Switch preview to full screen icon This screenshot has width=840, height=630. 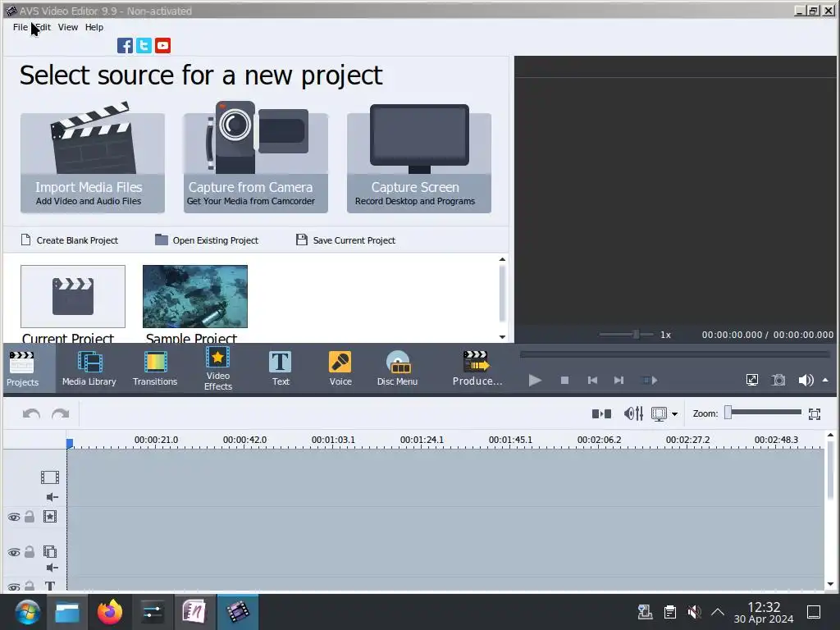click(x=752, y=381)
